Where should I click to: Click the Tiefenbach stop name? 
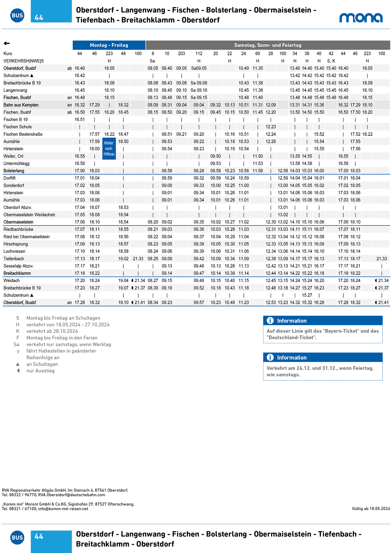pos(14,259)
